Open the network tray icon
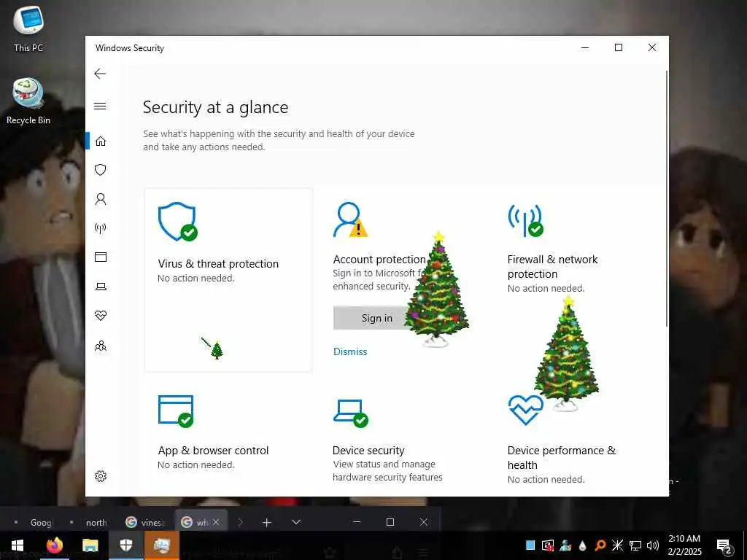The height and width of the screenshot is (560, 747). 635,545
